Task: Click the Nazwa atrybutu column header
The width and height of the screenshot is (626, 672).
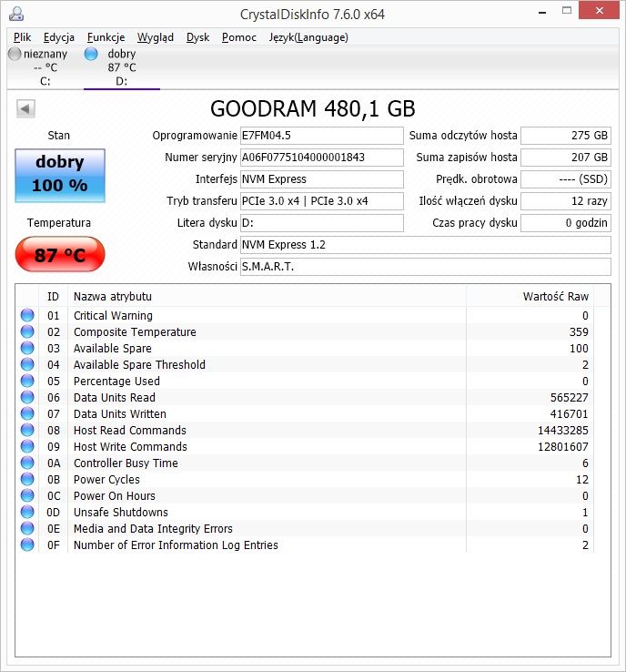Action: pos(267,296)
